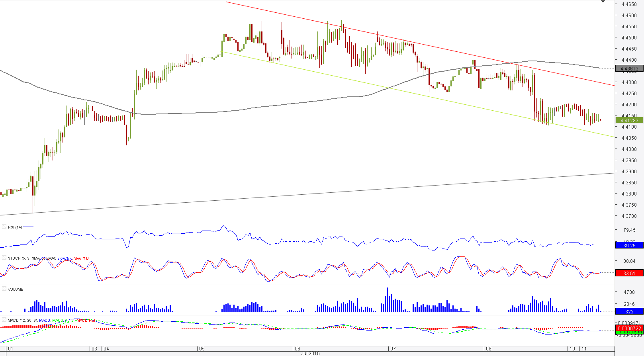Click the 4.4500 price axis label
The image size is (644, 356).
629,38
